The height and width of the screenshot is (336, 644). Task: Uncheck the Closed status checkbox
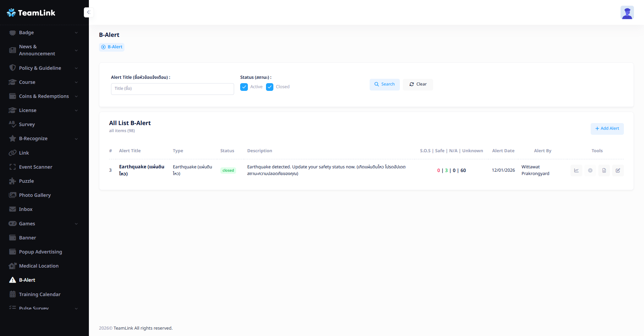(x=270, y=87)
